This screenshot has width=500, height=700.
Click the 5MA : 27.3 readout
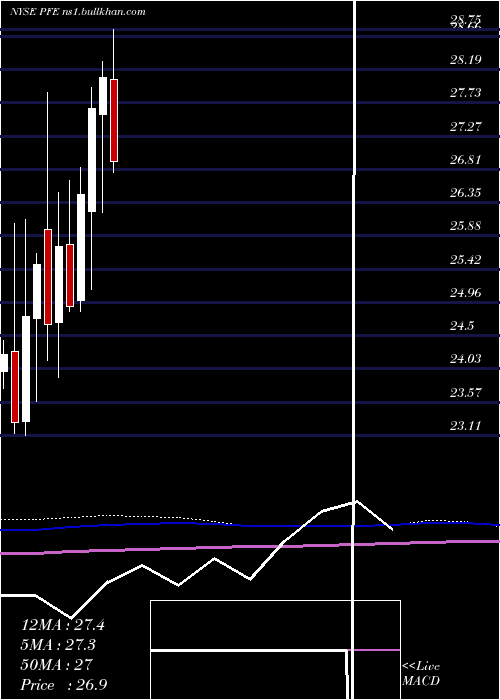pyautogui.click(x=58, y=645)
